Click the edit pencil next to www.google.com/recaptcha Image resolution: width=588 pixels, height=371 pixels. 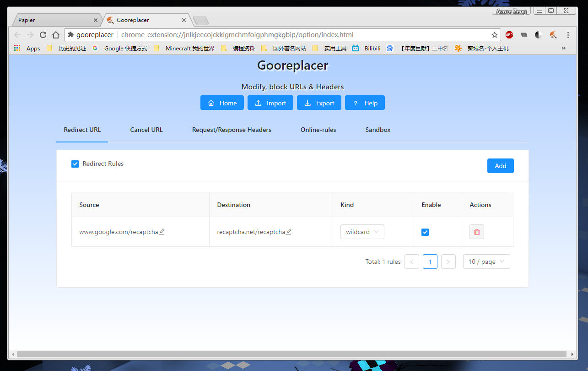click(x=162, y=232)
